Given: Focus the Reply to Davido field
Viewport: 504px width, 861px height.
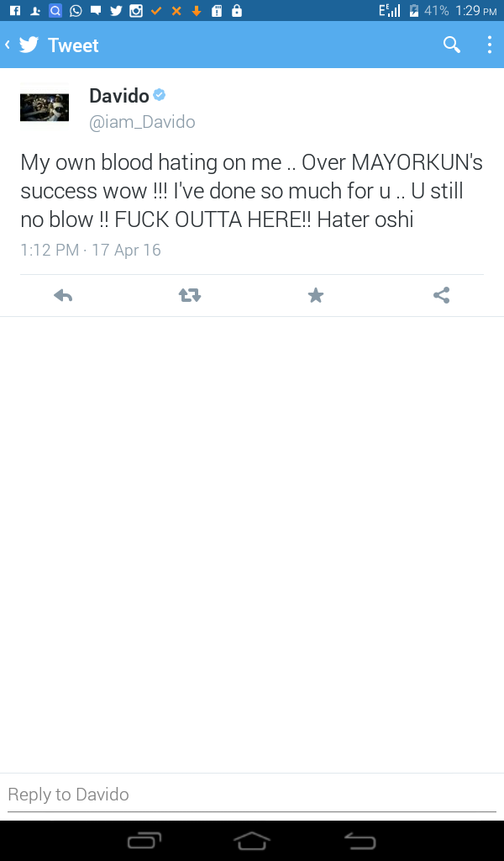Looking at the screenshot, I should click(252, 795).
